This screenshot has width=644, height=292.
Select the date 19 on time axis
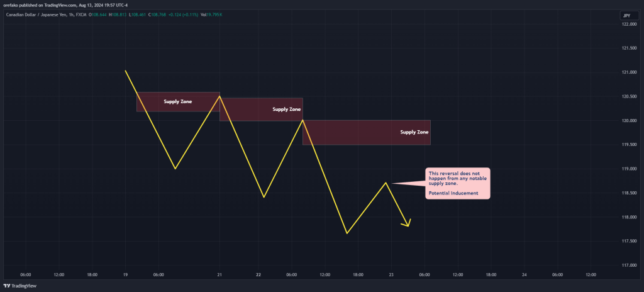point(125,274)
